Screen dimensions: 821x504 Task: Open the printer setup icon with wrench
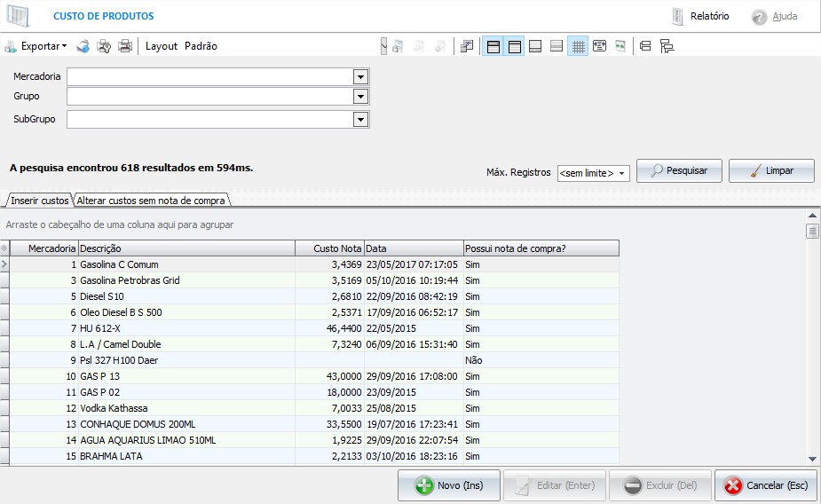tap(104, 46)
